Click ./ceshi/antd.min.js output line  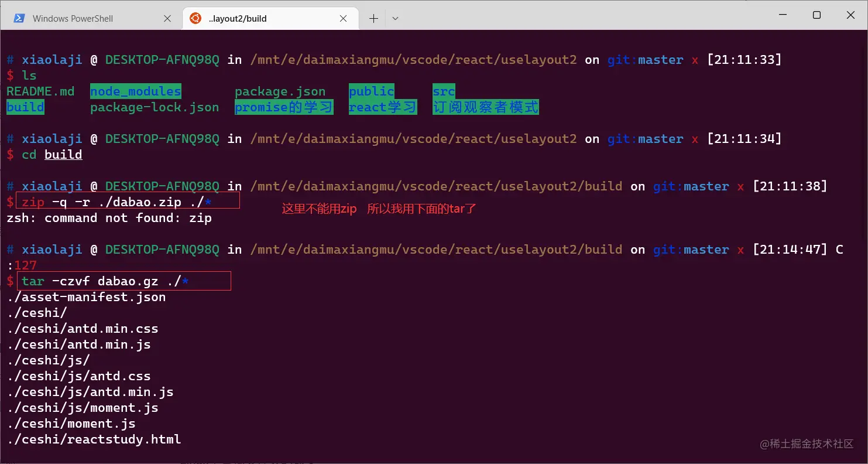(78, 344)
